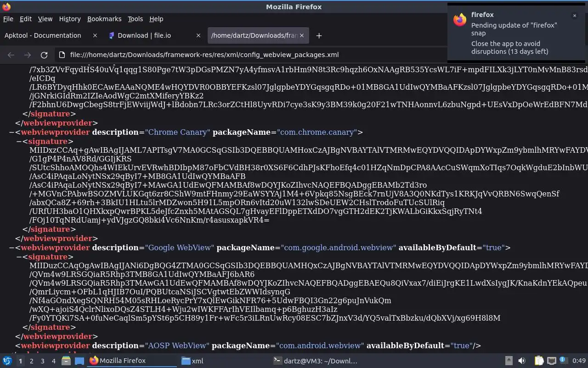The width and height of the screenshot is (588, 368).
Task: Open the volume control in the system tray
Action: [522, 361]
